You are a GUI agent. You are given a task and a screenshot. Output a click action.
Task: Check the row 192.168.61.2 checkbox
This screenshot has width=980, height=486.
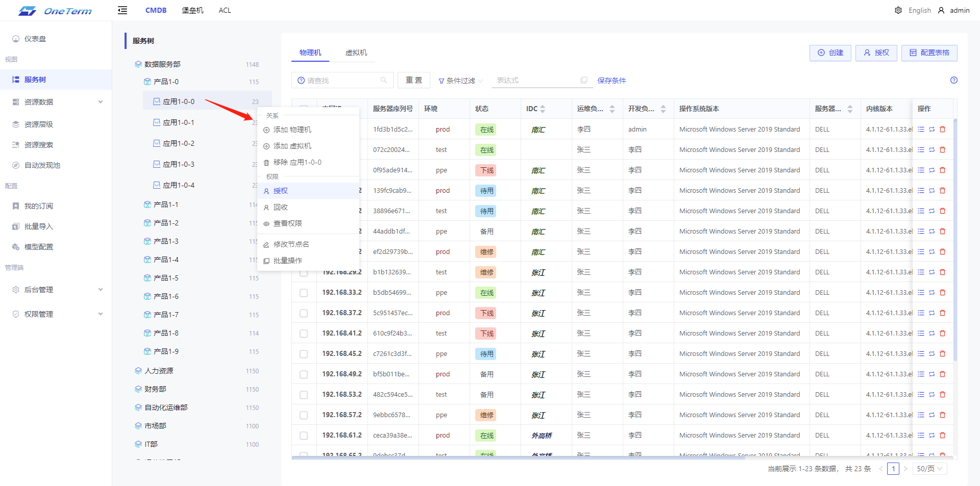pos(304,436)
